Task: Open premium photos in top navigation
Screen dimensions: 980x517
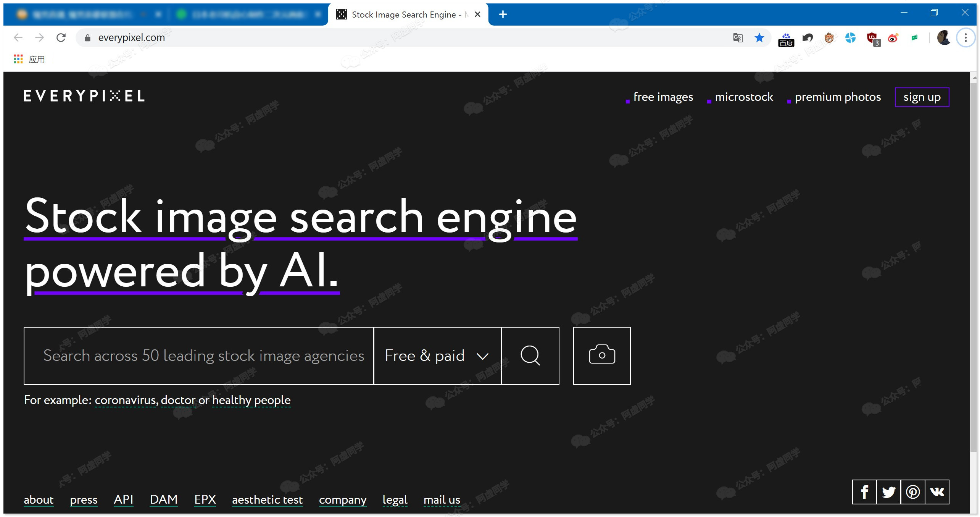Action: point(838,97)
